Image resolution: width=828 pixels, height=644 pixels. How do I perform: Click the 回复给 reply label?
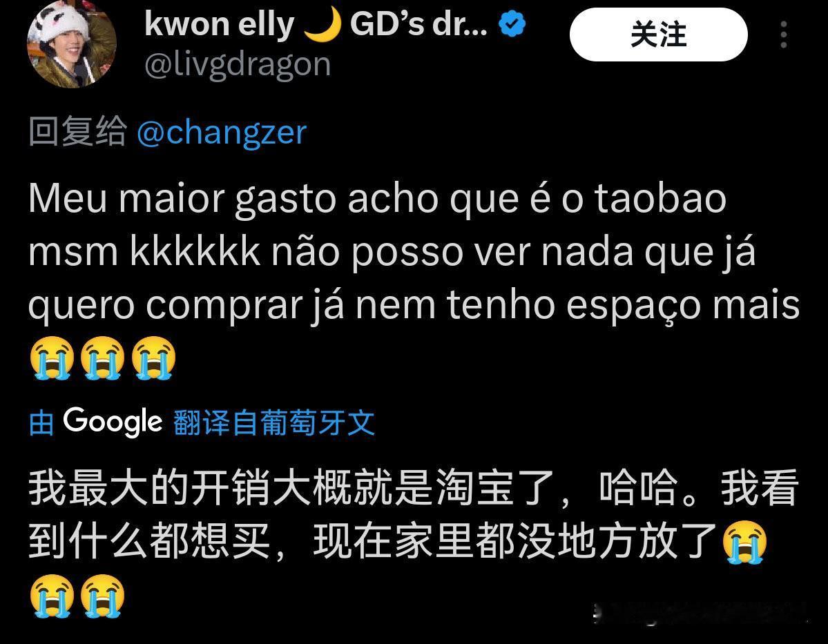coord(77,131)
